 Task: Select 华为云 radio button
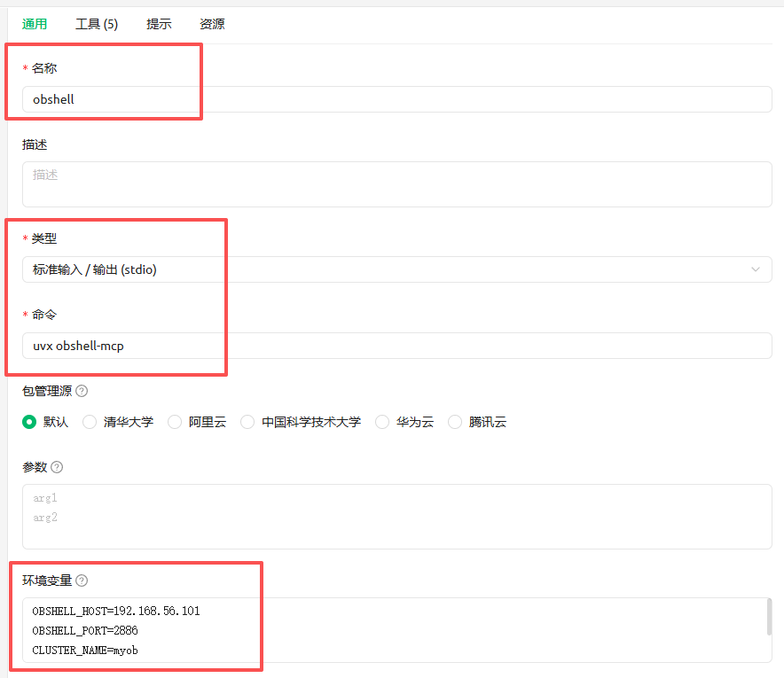[x=382, y=422]
